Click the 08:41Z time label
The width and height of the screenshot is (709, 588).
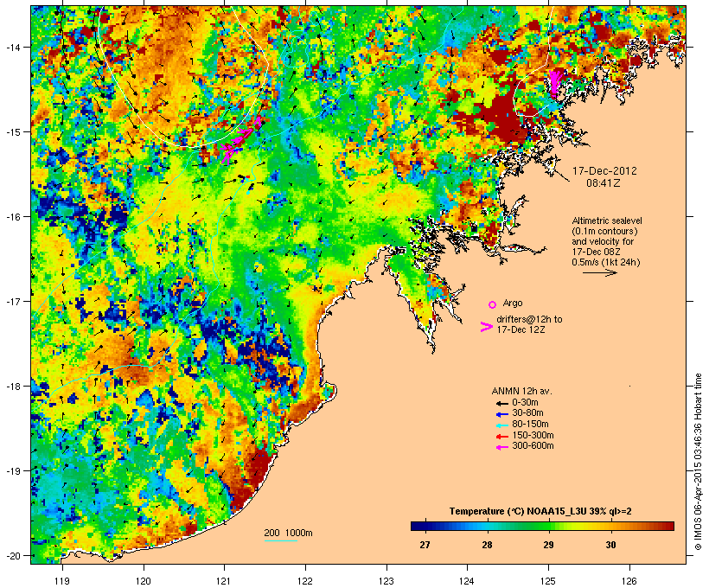coord(604,183)
